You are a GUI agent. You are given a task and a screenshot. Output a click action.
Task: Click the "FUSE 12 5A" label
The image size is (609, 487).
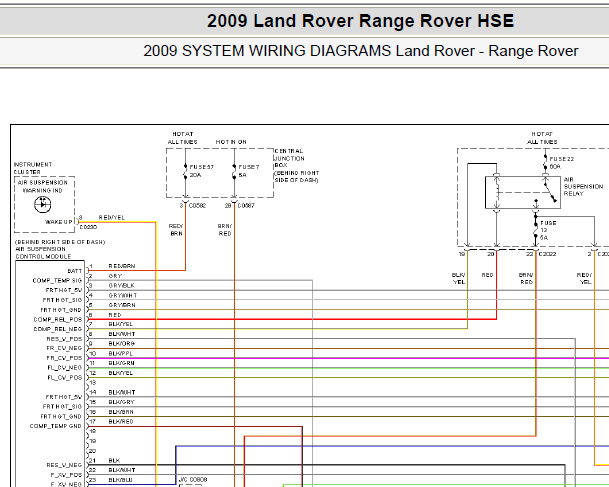click(548, 230)
